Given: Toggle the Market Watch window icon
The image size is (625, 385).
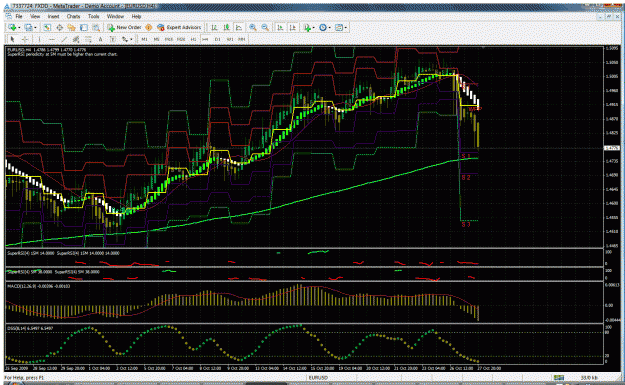Looking at the screenshot, I should pyautogui.click(x=47, y=28).
